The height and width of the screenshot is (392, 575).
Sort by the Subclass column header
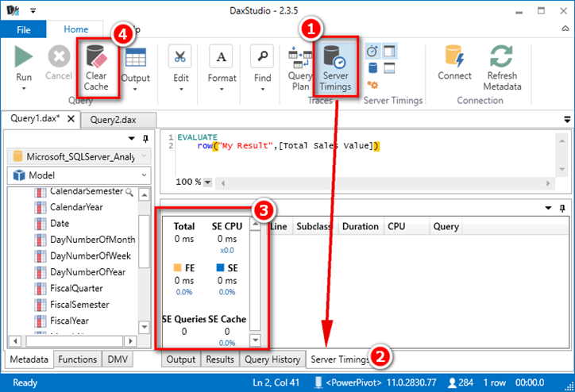pyautogui.click(x=315, y=226)
